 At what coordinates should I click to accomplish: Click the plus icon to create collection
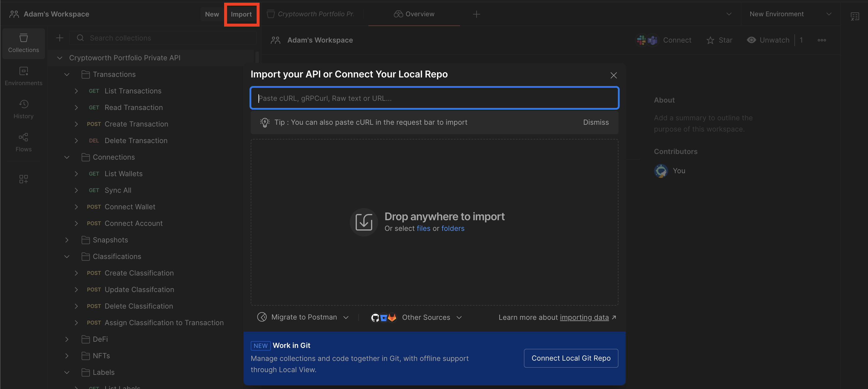point(59,38)
